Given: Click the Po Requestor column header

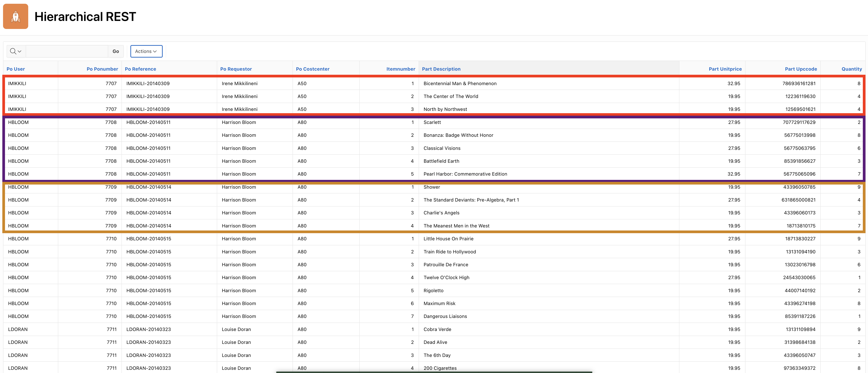Looking at the screenshot, I should [x=236, y=69].
